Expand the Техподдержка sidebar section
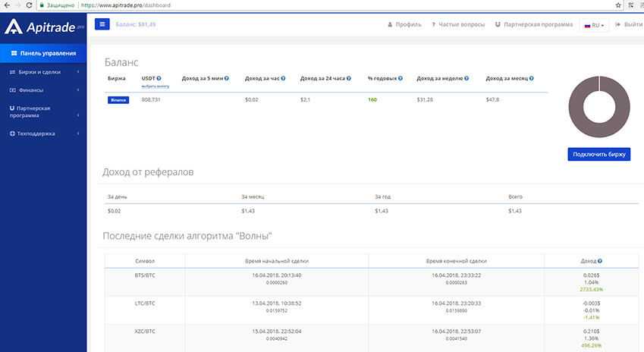The image size is (644, 352). (43, 134)
